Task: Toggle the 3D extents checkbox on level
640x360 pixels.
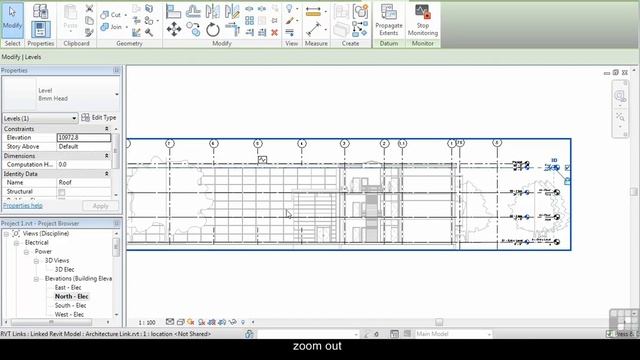Action: (x=568, y=167)
